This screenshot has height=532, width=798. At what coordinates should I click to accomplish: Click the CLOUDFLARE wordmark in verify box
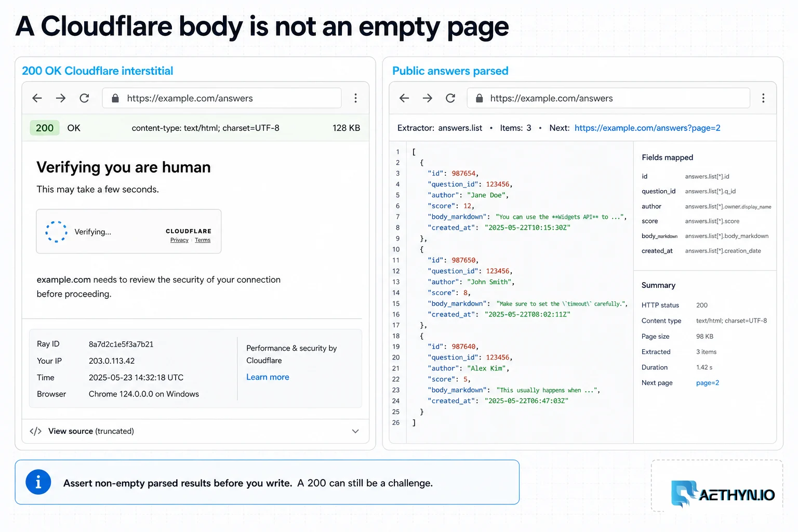tap(189, 231)
